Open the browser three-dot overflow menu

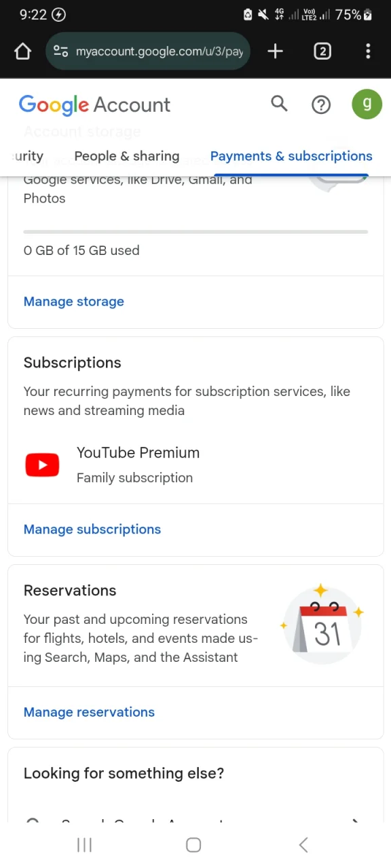pos(368,51)
